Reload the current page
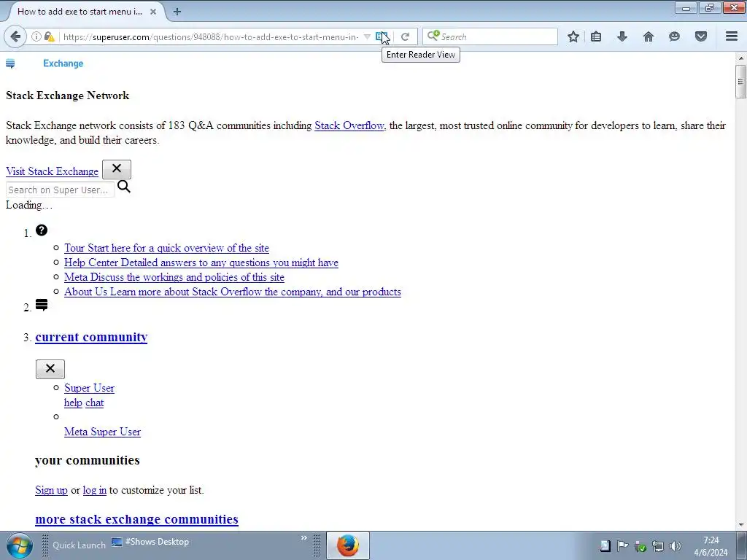The image size is (747, 560). 405,36
